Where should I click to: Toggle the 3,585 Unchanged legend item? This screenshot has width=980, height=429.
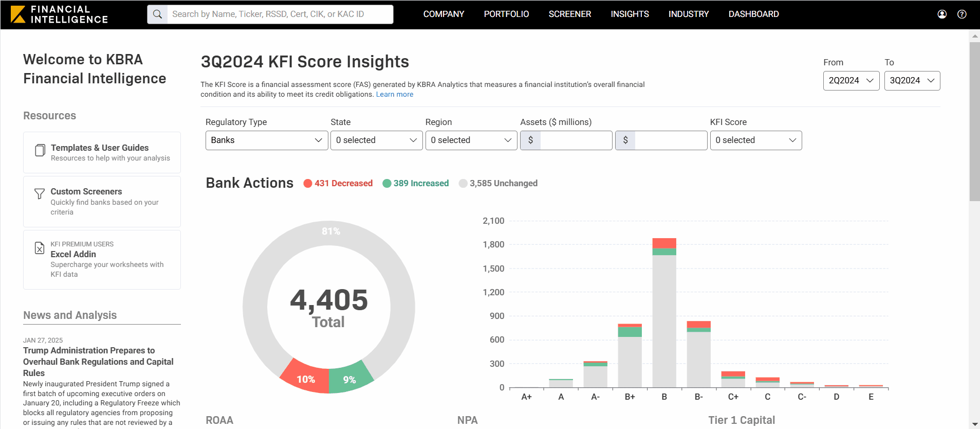coord(498,183)
